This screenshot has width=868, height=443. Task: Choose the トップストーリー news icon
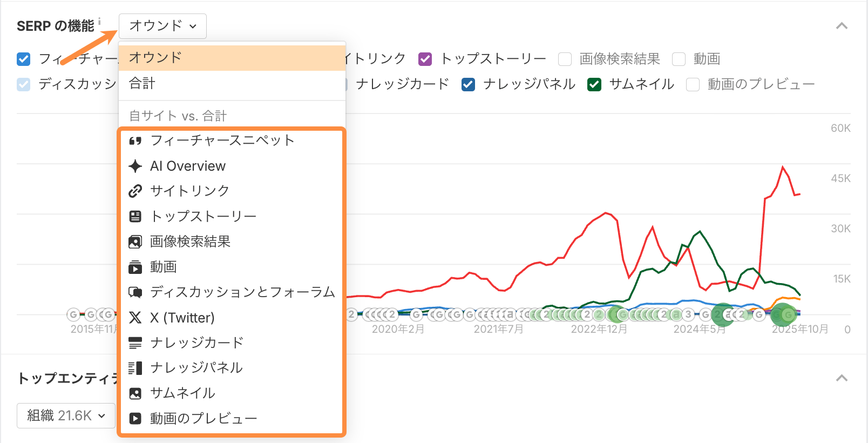135,216
